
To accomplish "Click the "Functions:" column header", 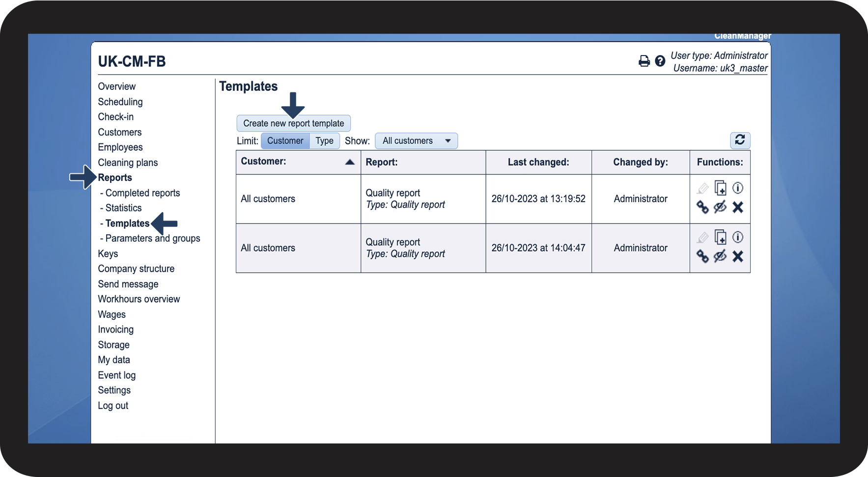I will click(720, 162).
